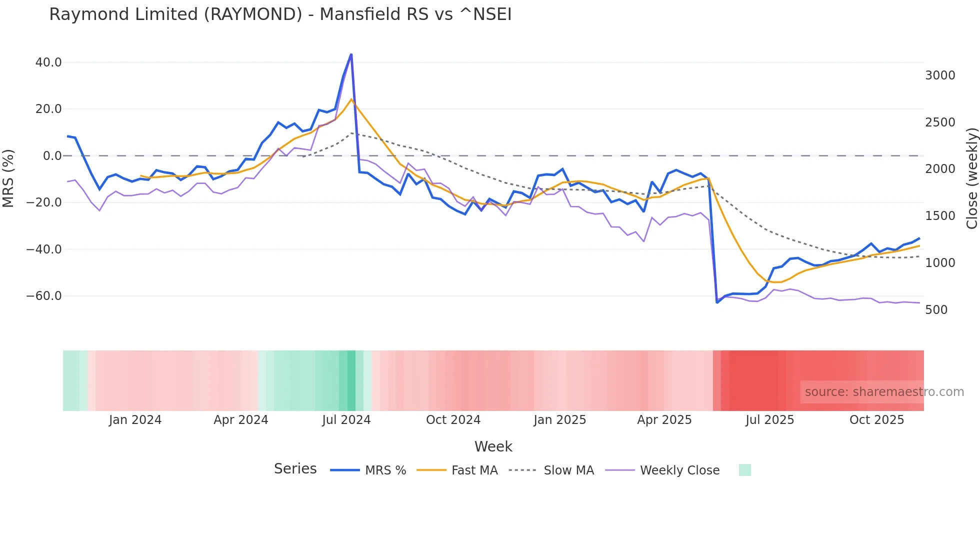Click the Apr 2025 axis tick label
This screenshot has width=980, height=551.
click(664, 420)
